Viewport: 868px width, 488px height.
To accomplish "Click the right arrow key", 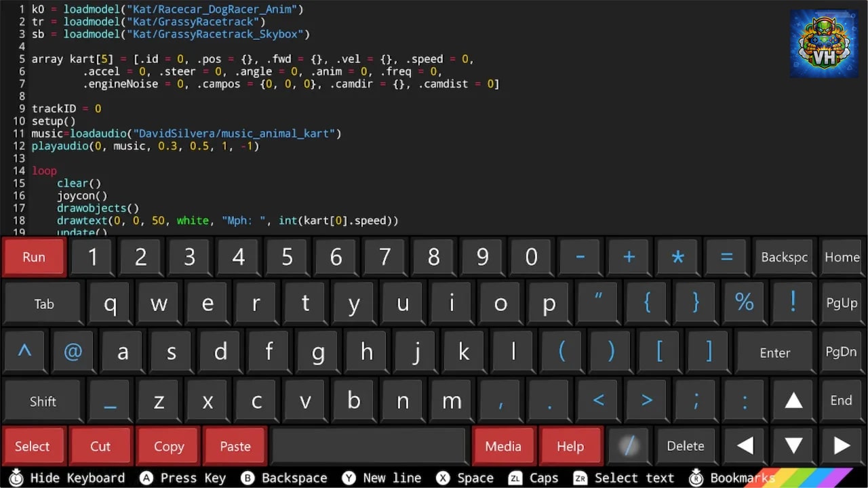I will coord(842,445).
